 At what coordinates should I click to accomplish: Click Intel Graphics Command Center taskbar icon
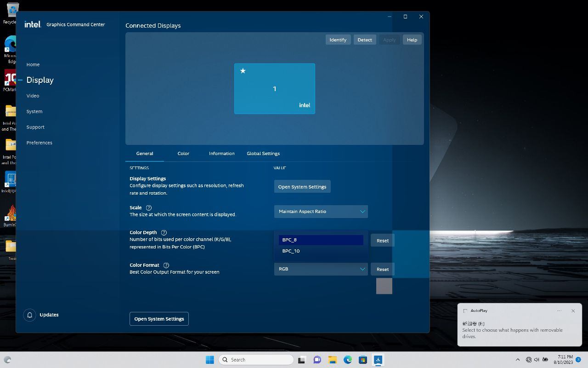point(378,360)
